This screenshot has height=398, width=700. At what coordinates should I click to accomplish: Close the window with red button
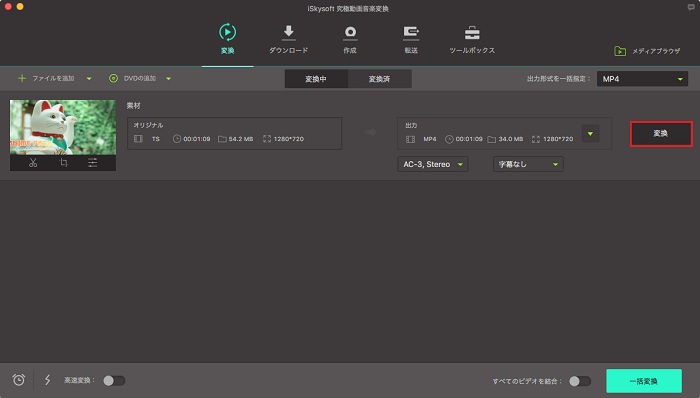pos(8,7)
